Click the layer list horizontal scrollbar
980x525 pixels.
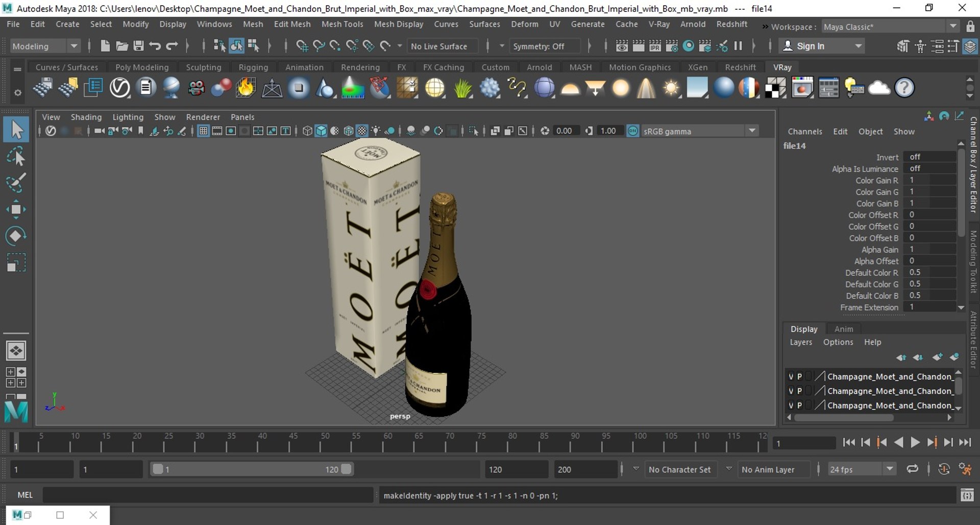pos(844,417)
